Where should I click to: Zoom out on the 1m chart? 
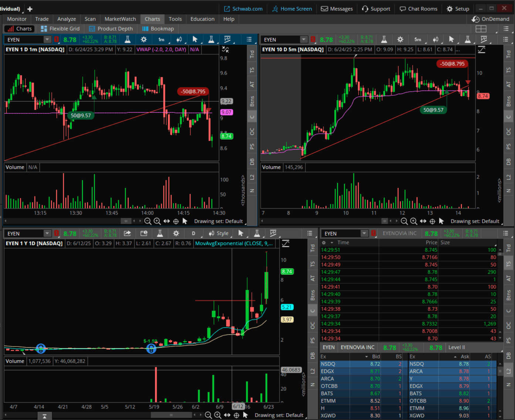tap(148, 221)
